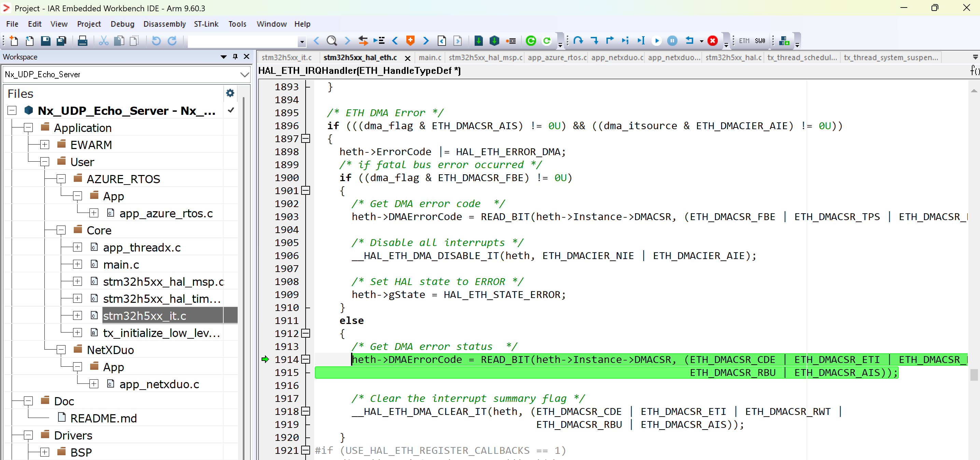Select the Step Over debug icon
The height and width of the screenshot is (460, 980).
(x=578, y=41)
